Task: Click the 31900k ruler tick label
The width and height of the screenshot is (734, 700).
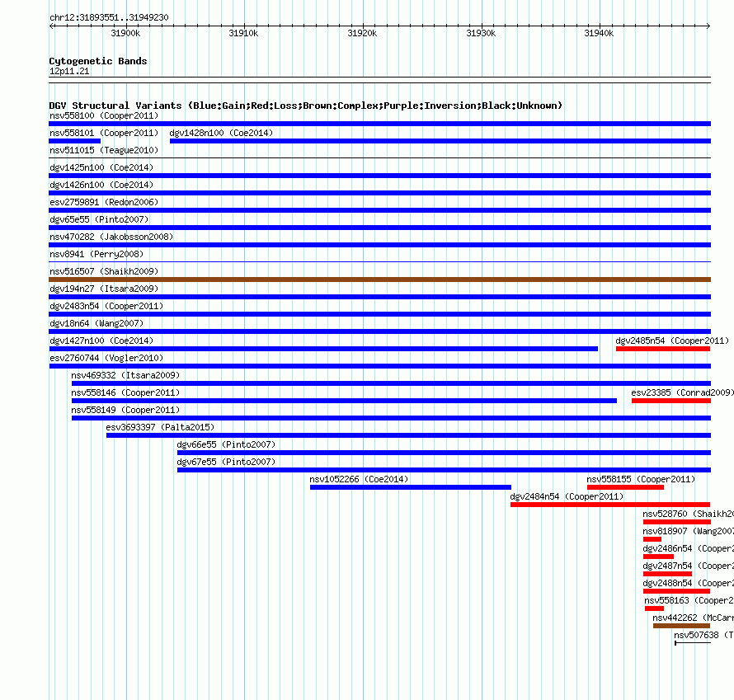Action: 125,33
